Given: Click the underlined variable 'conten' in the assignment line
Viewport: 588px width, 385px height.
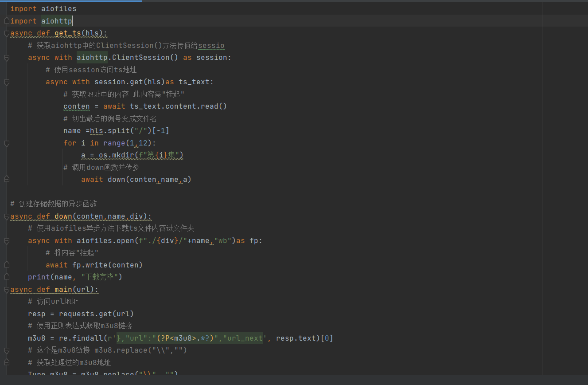Looking at the screenshot, I should (x=76, y=106).
